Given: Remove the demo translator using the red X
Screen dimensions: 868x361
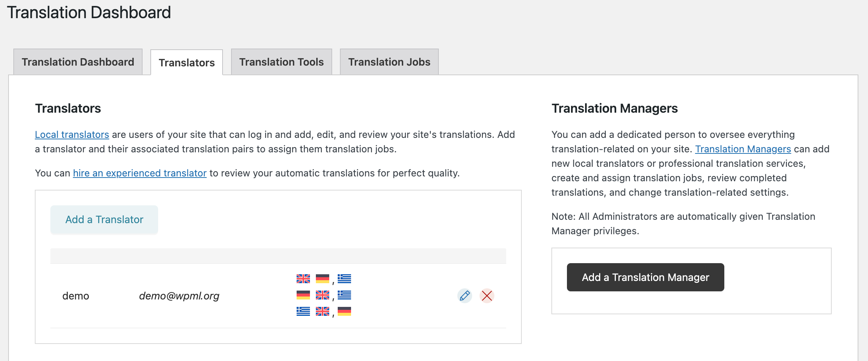Looking at the screenshot, I should 487,296.
